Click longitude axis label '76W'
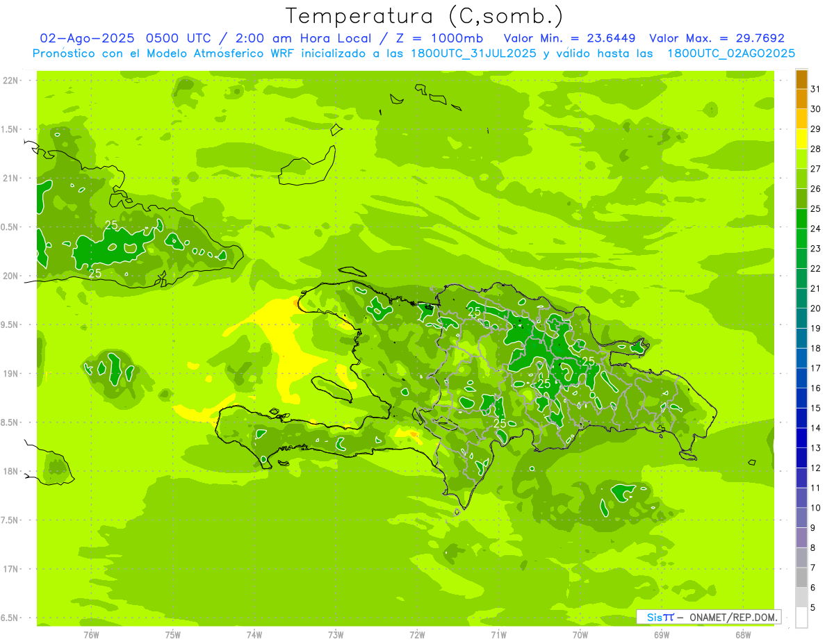834x644 pixels. (x=91, y=635)
